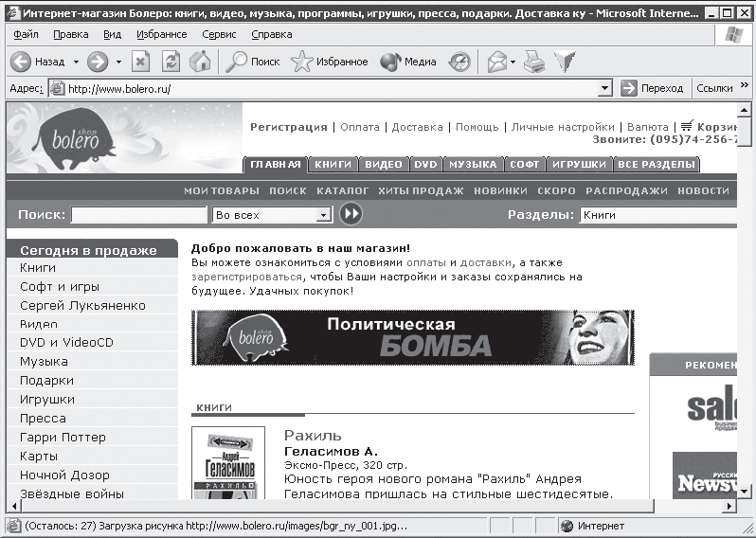The height and width of the screenshot is (538, 756).
Task: Click the Mail envelope toolbar icon
Action: click(x=496, y=62)
